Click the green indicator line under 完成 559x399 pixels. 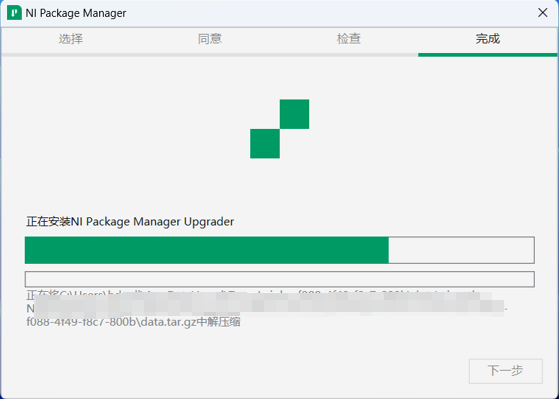point(487,55)
